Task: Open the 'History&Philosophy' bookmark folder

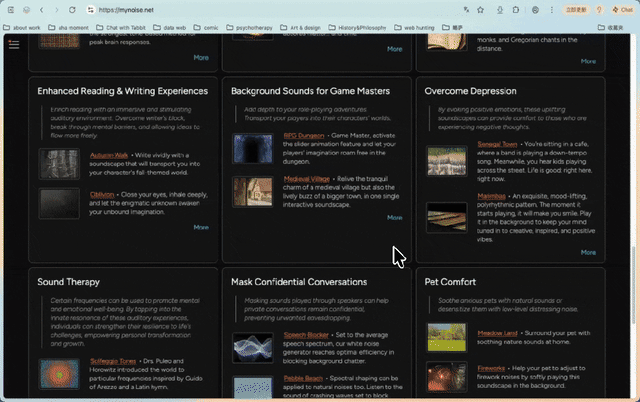Action: coord(357,28)
